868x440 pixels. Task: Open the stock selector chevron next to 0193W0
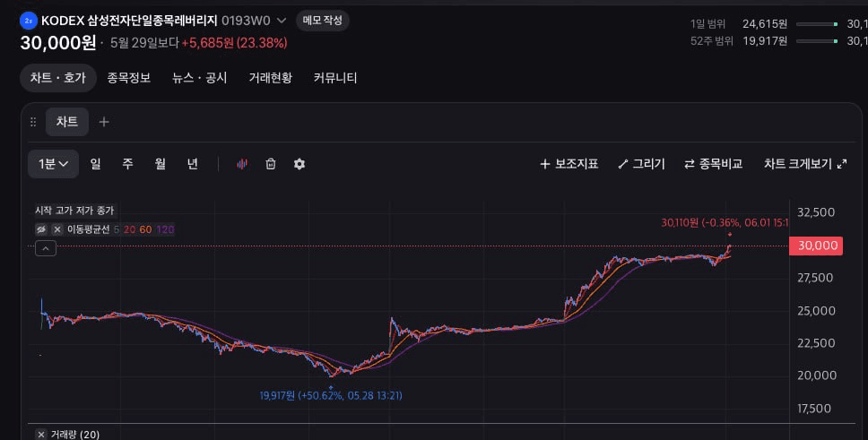pos(282,21)
